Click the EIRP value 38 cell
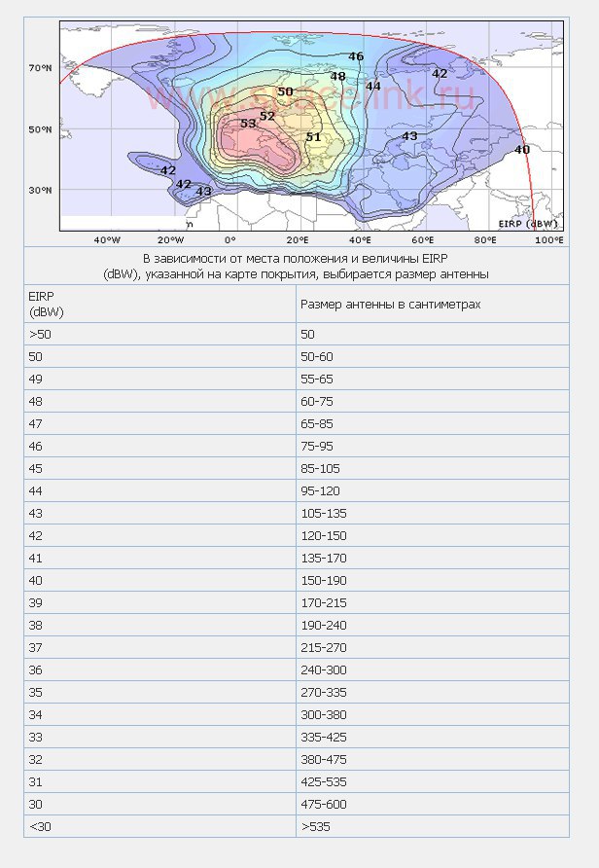Screen dimensions: 599x868 159,625
